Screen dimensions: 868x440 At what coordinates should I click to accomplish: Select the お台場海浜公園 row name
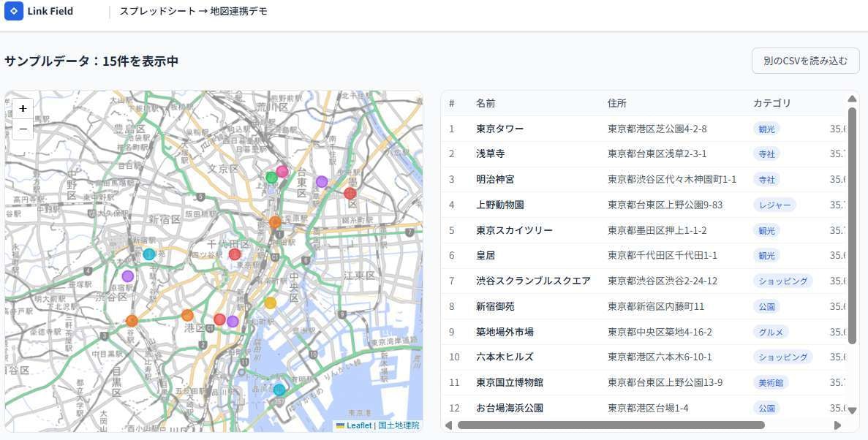pos(509,408)
